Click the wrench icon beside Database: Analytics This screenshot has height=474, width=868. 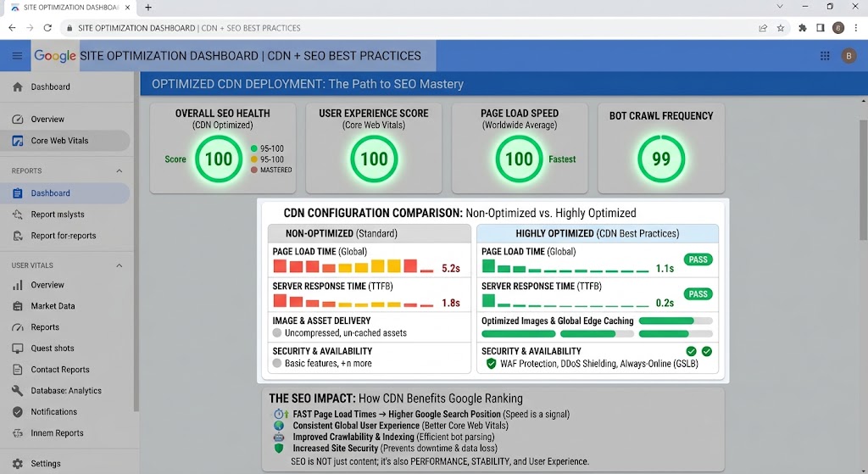click(18, 390)
